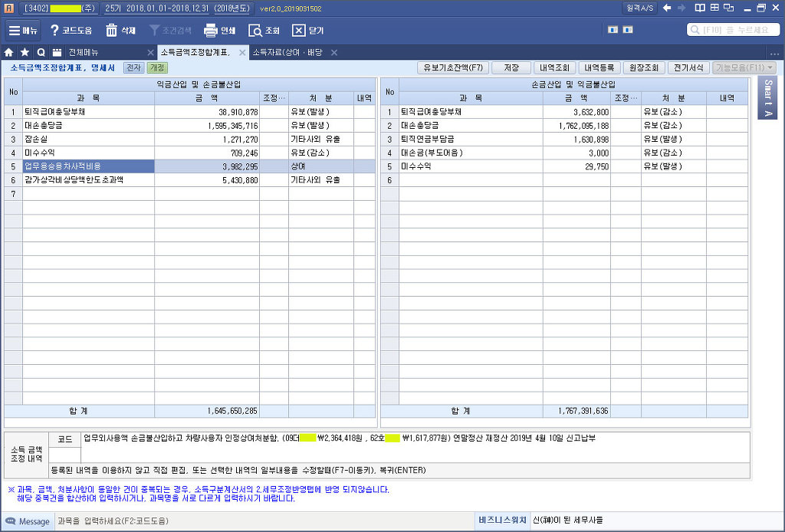The width and height of the screenshot is (785, 532).
Task: Click the Message speech bubble icon
Action: tap(11, 521)
